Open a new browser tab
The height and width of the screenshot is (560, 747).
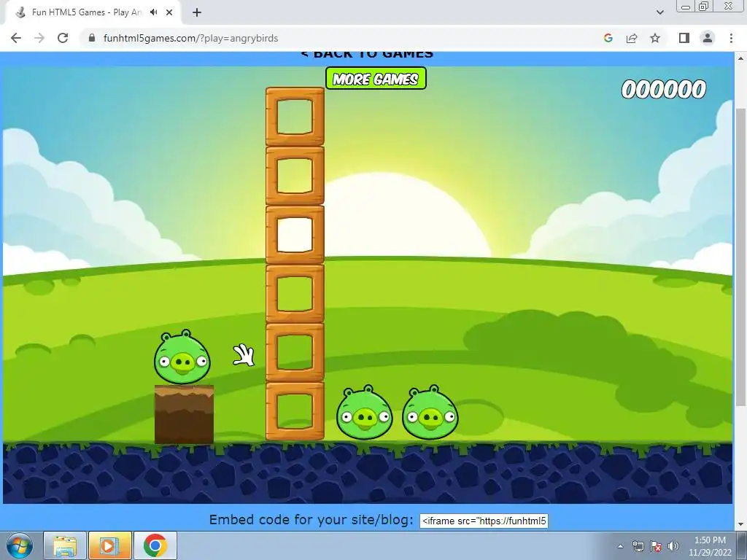point(197,12)
